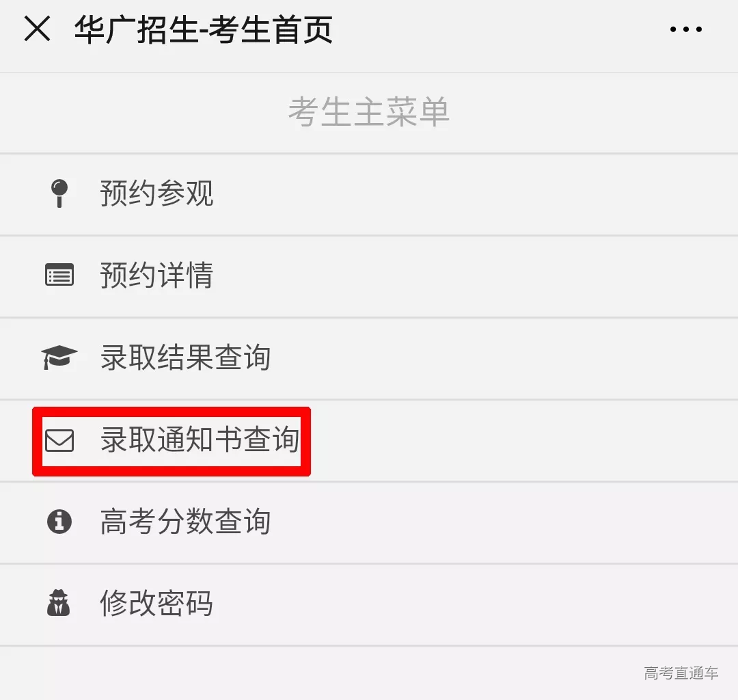Click the 华广招生-考生首页 page title

click(x=204, y=29)
